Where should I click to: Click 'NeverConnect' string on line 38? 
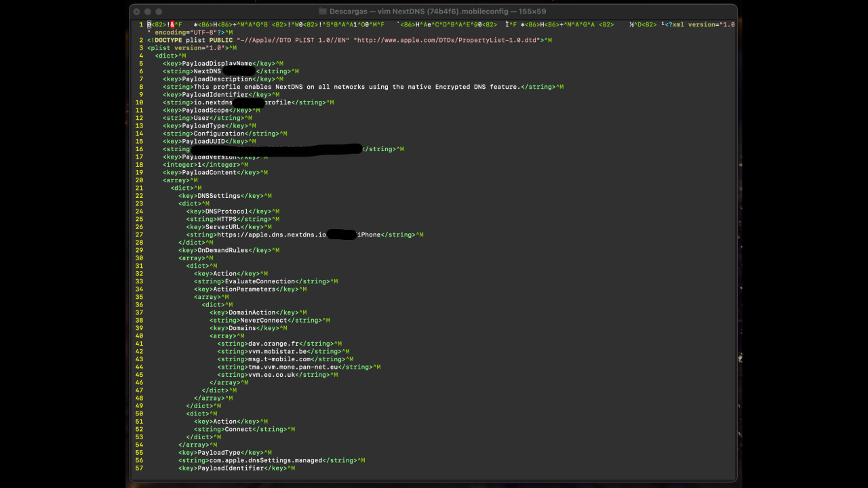[x=264, y=321]
